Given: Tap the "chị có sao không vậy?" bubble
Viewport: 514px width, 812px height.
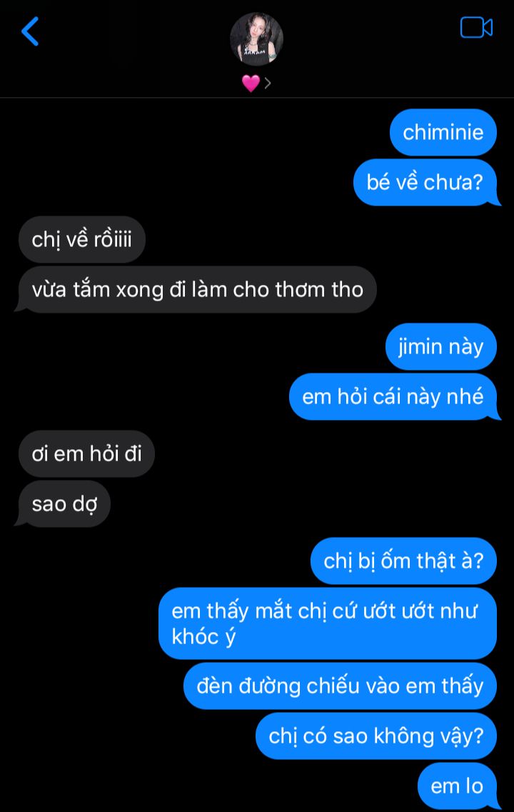Looking at the screenshot, I should [x=376, y=736].
